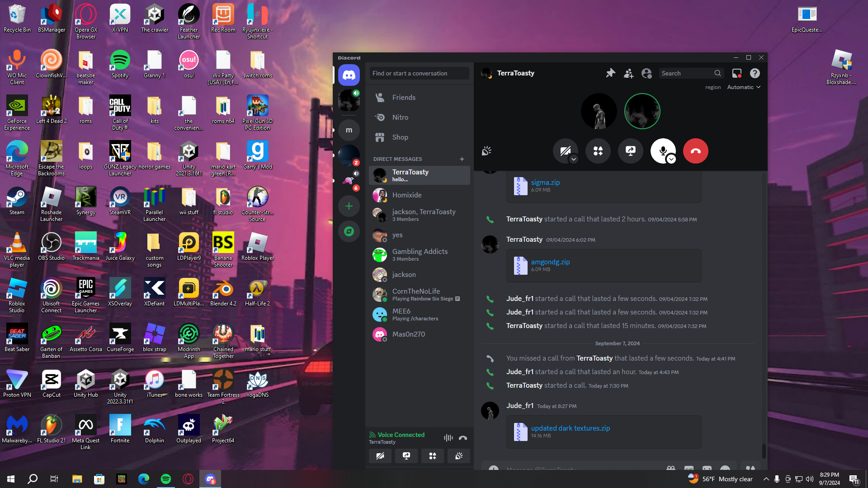
Task: Share your screen in call
Action: pyautogui.click(x=630, y=151)
